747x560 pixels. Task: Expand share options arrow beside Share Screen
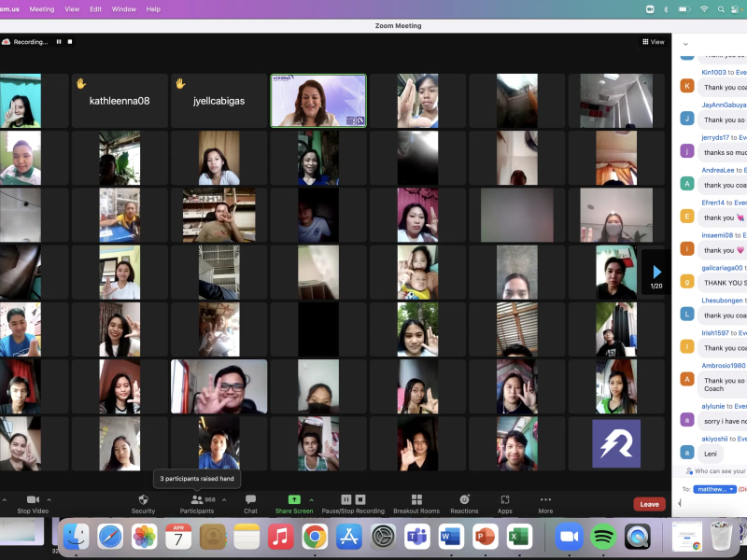[312, 499]
